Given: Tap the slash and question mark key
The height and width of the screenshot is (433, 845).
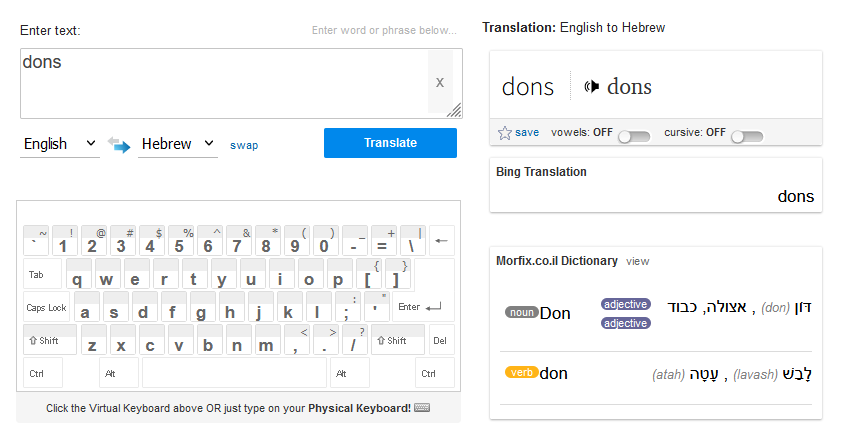Looking at the screenshot, I should (355, 340).
